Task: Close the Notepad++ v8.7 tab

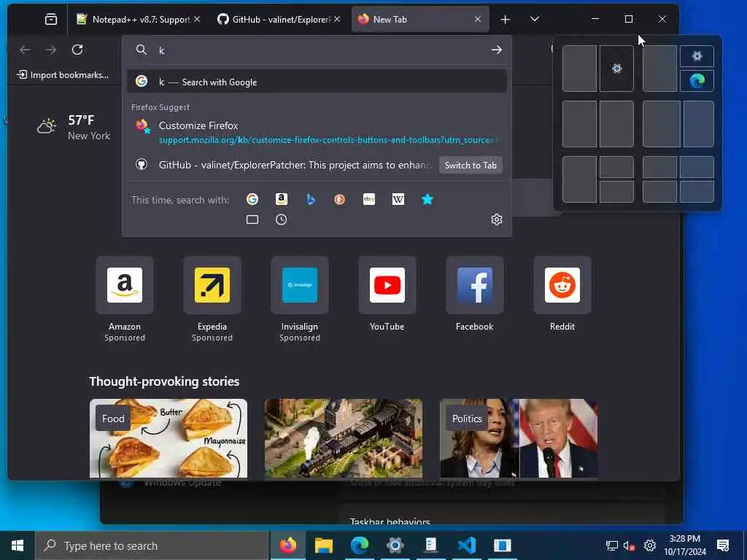Action: click(x=197, y=19)
